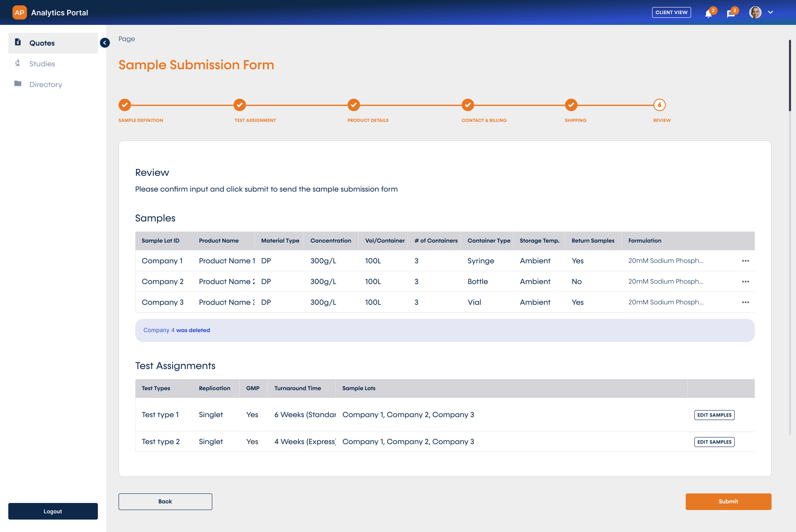Click the Back button
This screenshot has width=796, height=532.
[165, 502]
